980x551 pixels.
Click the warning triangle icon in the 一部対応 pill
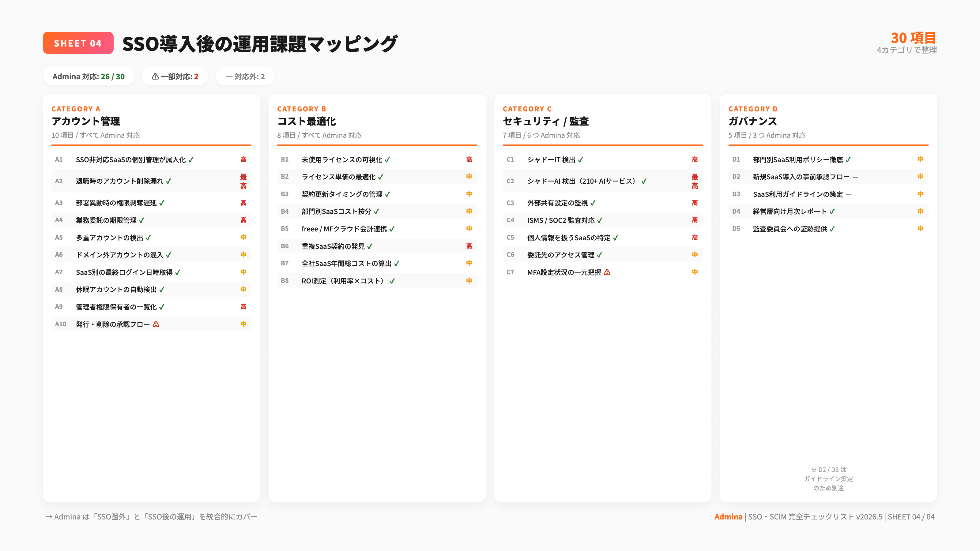(x=155, y=77)
